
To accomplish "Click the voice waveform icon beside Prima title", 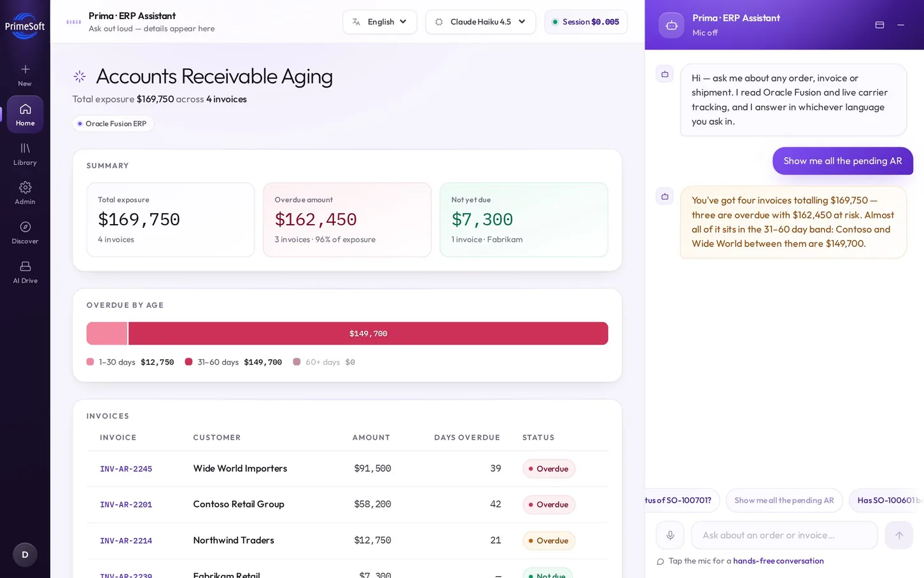I will pyautogui.click(x=74, y=22).
